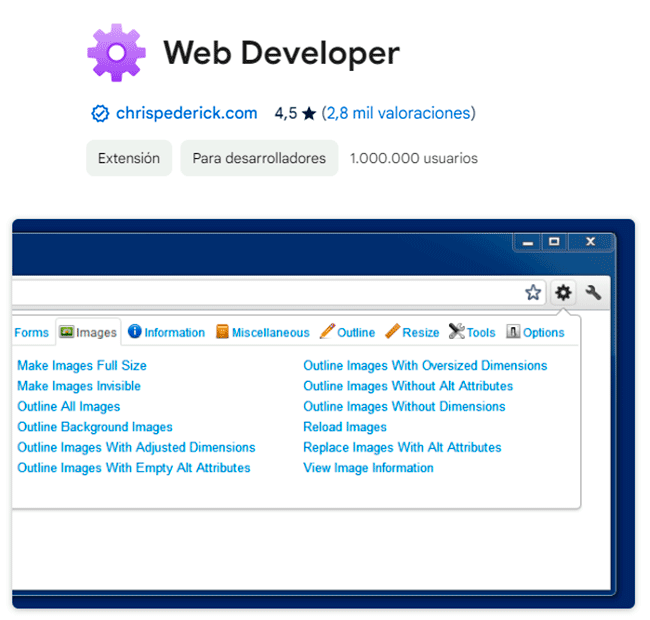Click Reload Images
This screenshot has height=620, width=650.
point(345,427)
